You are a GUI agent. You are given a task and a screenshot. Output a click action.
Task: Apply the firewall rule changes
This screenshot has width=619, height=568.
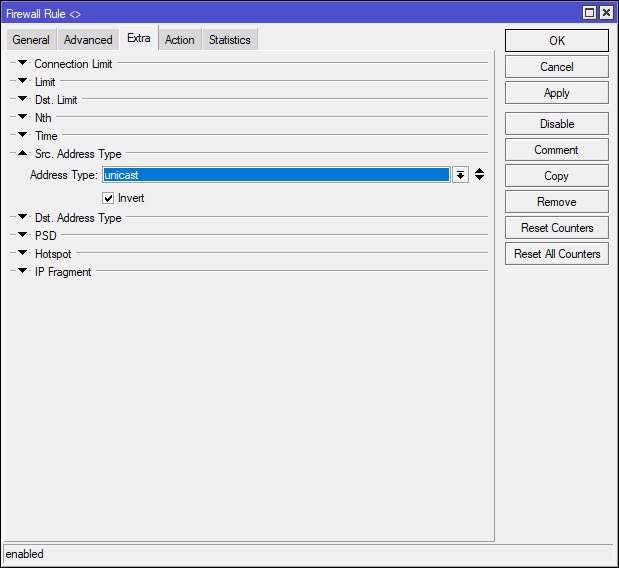[557, 93]
